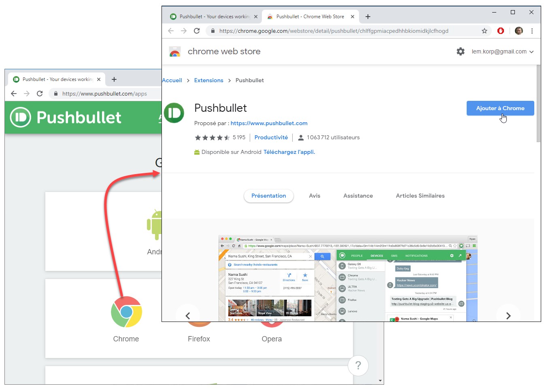Click the Opera label on the apps page
This screenshot has height=392, width=544.
pyautogui.click(x=272, y=339)
